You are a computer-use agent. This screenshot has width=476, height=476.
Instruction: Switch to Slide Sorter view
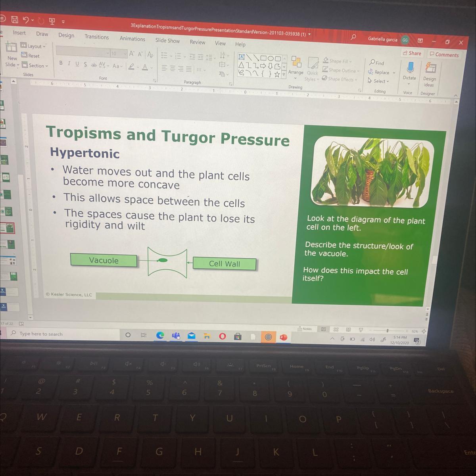336,330
